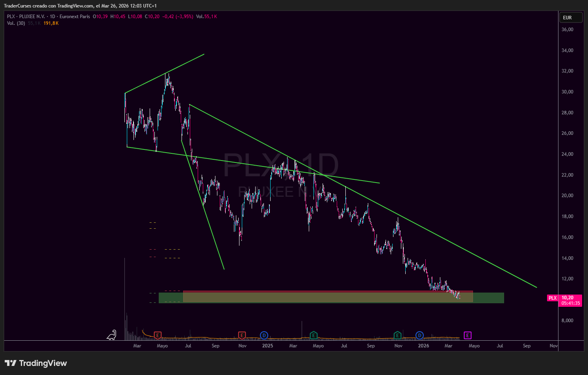Click the 36,00 value on the price scale

click(567, 29)
